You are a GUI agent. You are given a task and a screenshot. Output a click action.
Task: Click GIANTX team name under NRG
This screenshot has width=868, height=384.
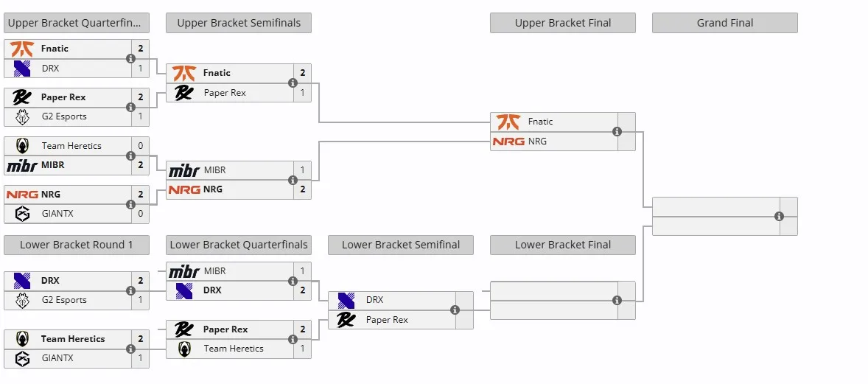point(57,213)
